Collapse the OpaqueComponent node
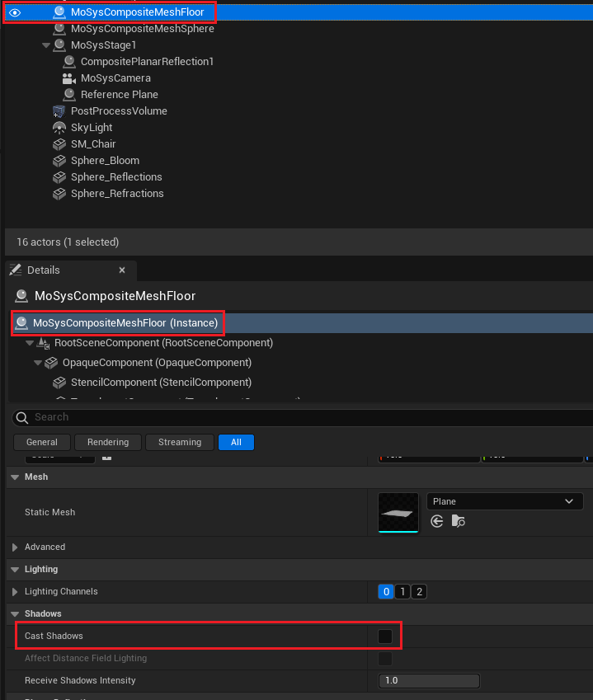This screenshot has width=593, height=700. click(38, 363)
